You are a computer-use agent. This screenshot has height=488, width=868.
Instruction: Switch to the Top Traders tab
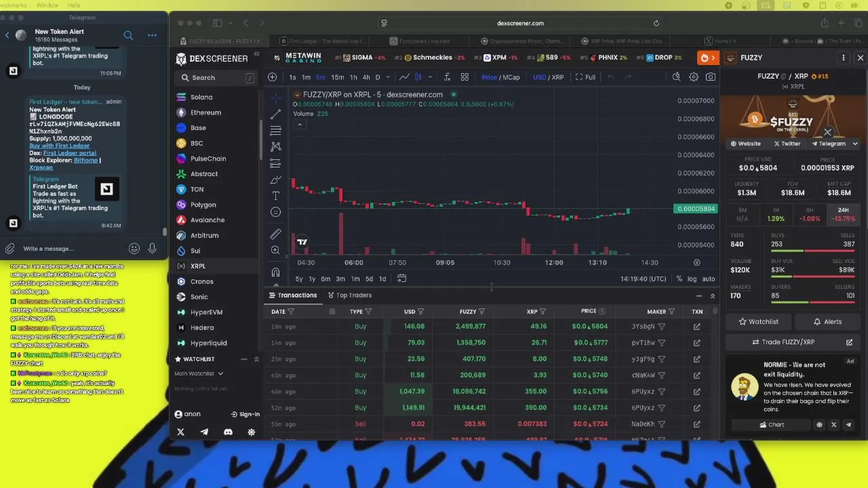[x=349, y=296]
